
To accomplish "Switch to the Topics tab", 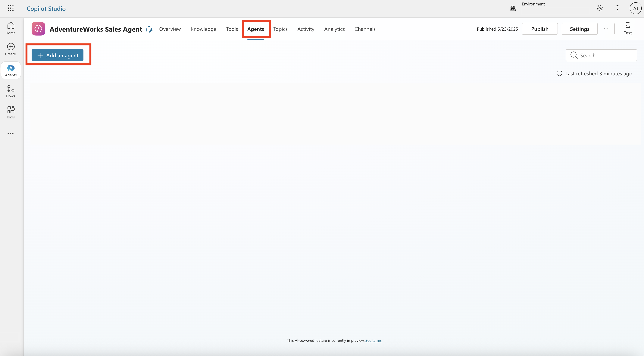I will point(280,29).
